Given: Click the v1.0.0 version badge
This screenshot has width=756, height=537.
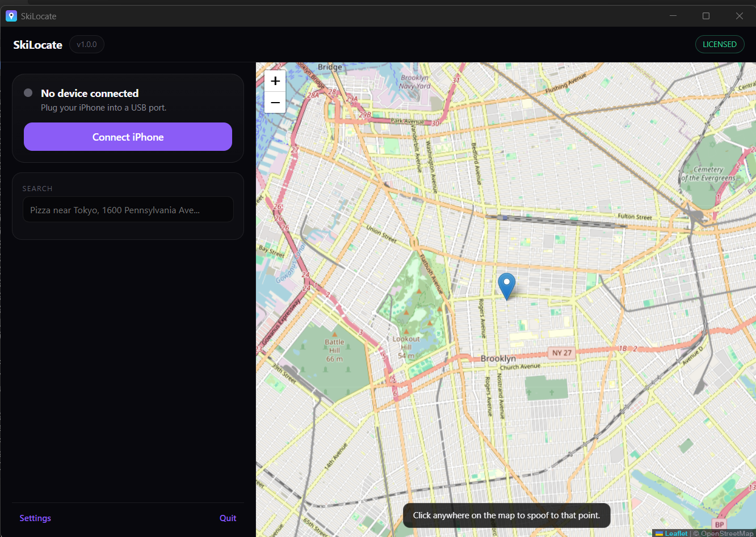Looking at the screenshot, I should pos(87,44).
